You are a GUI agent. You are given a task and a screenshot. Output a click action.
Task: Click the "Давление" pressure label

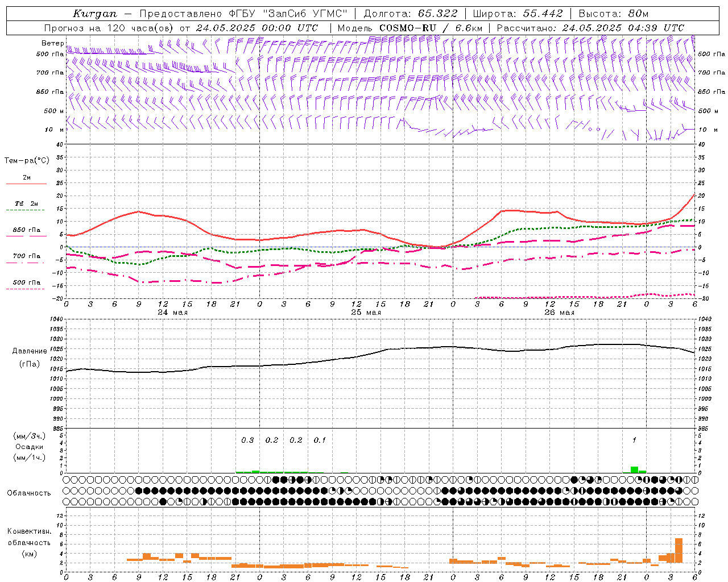30,351
